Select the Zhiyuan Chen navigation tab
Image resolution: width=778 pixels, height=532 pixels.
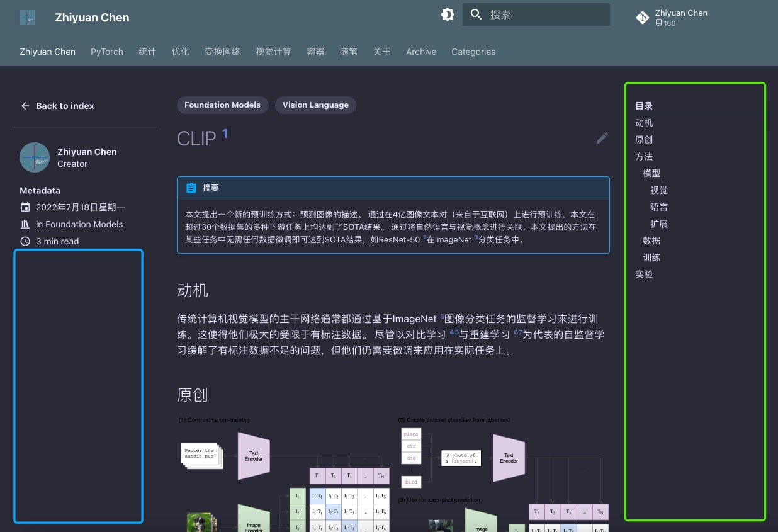point(48,52)
